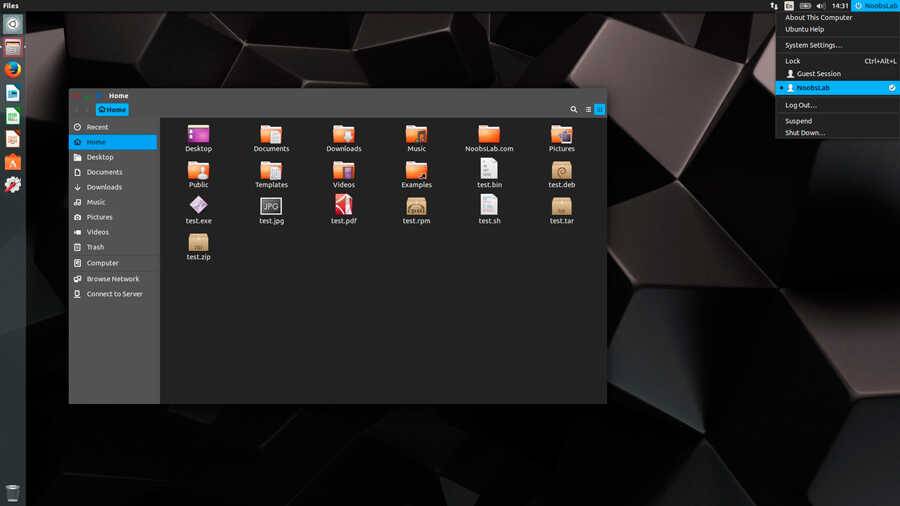Switch to list view in Files
900x506 pixels.
588,109
